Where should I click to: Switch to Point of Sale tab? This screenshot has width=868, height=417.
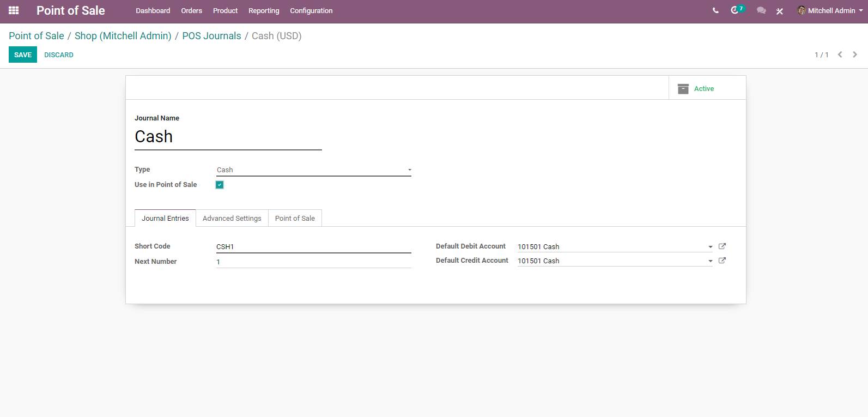click(x=295, y=218)
